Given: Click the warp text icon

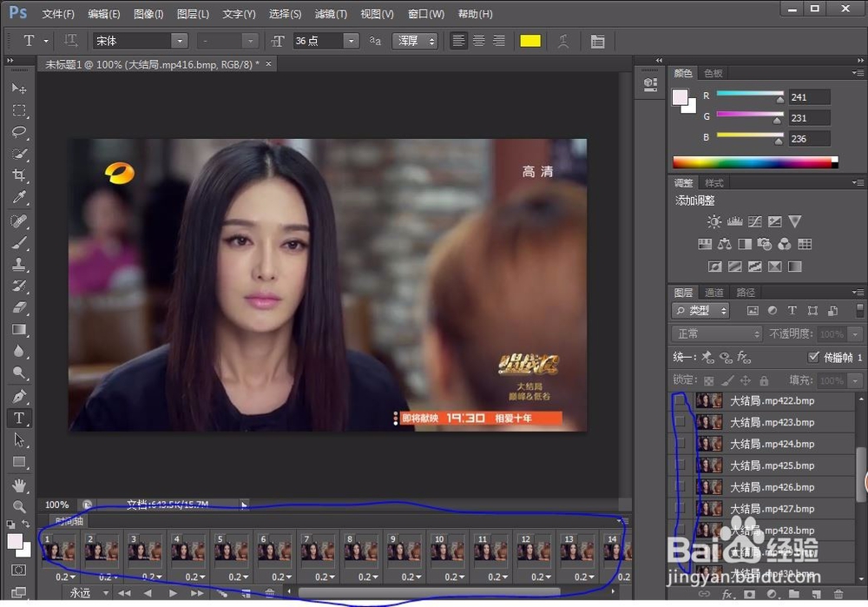Looking at the screenshot, I should tap(563, 42).
